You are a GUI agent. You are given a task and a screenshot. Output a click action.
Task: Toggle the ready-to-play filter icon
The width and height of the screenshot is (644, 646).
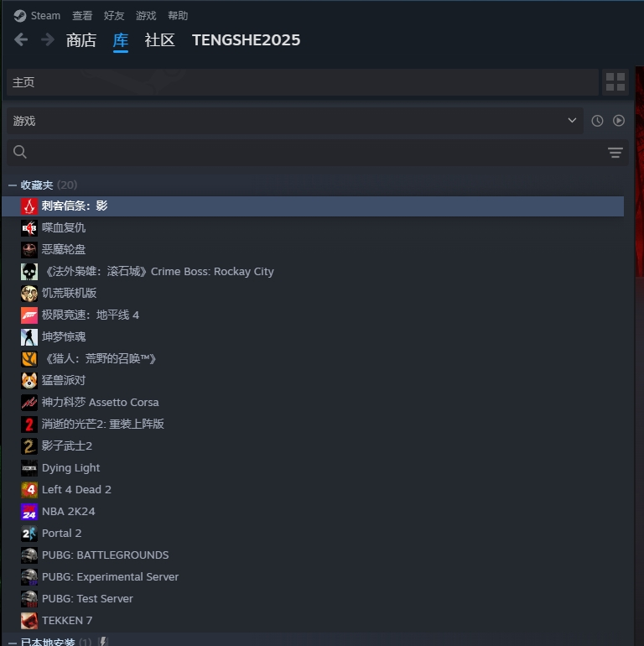[x=619, y=121]
